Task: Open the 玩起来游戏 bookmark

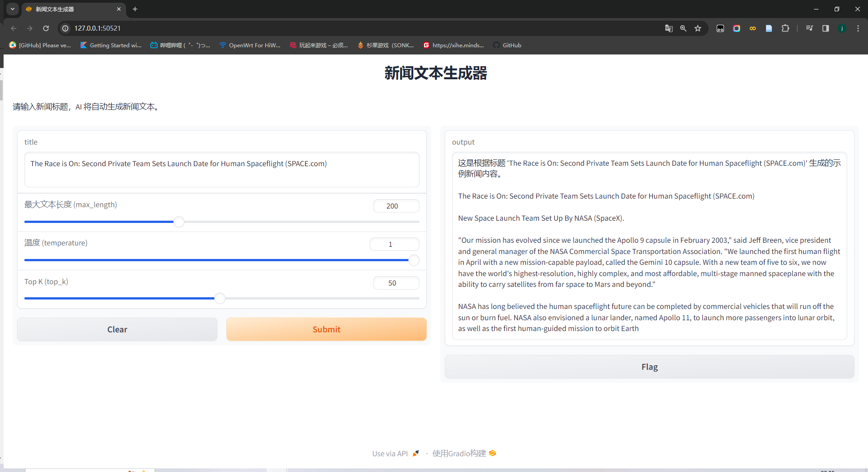Action: click(319, 45)
